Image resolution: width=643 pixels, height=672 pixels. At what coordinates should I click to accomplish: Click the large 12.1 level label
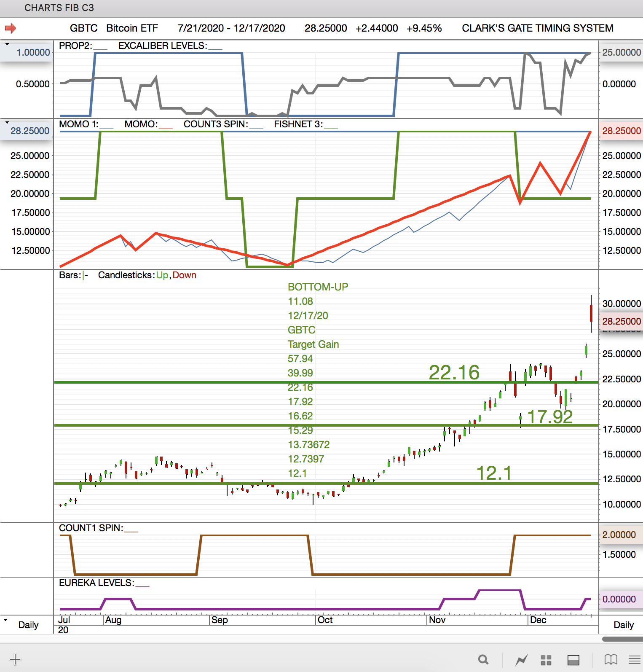494,473
